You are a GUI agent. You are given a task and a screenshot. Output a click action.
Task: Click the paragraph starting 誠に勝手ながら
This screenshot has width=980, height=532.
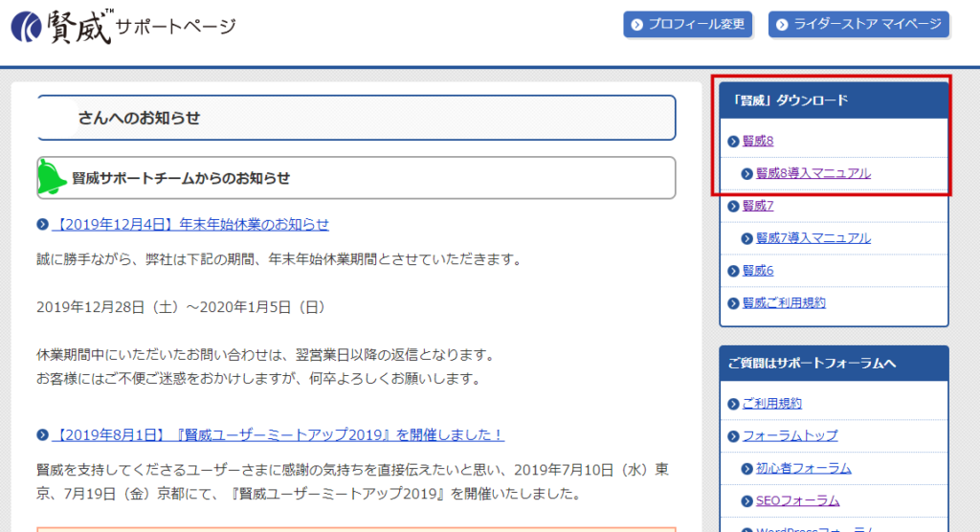(x=279, y=259)
